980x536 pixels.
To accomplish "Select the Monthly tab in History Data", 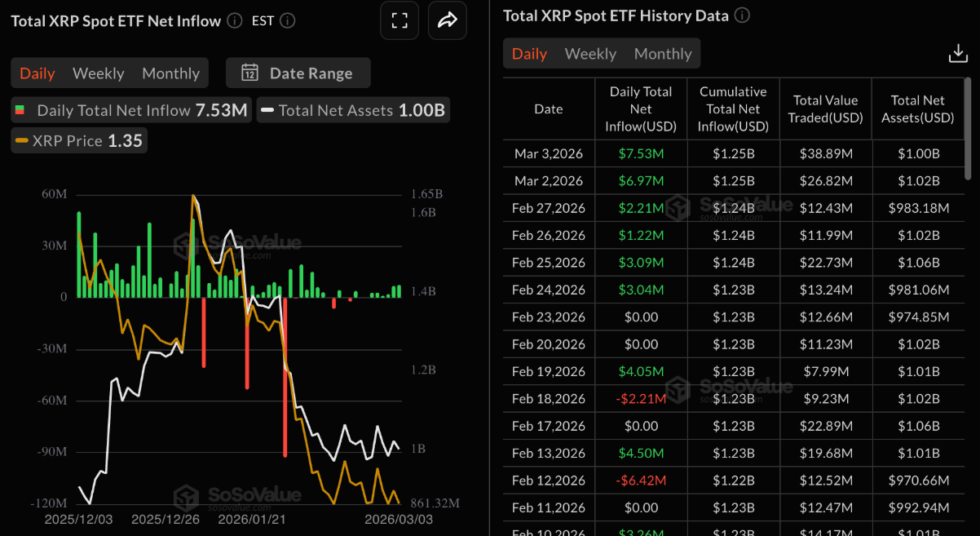I will point(662,53).
